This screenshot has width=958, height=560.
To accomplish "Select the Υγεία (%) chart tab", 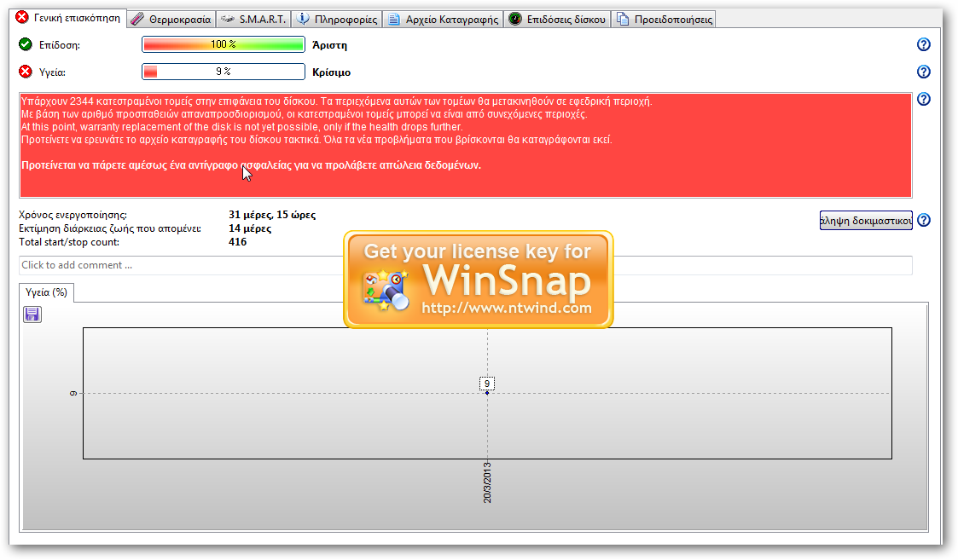I will [46, 292].
